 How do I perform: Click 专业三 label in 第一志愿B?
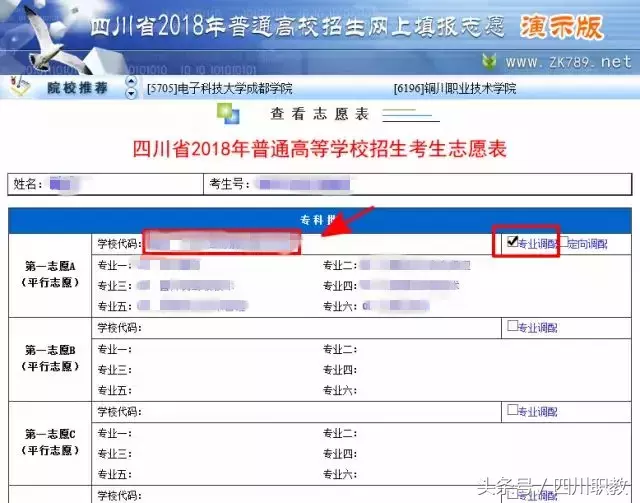[x=114, y=370]
